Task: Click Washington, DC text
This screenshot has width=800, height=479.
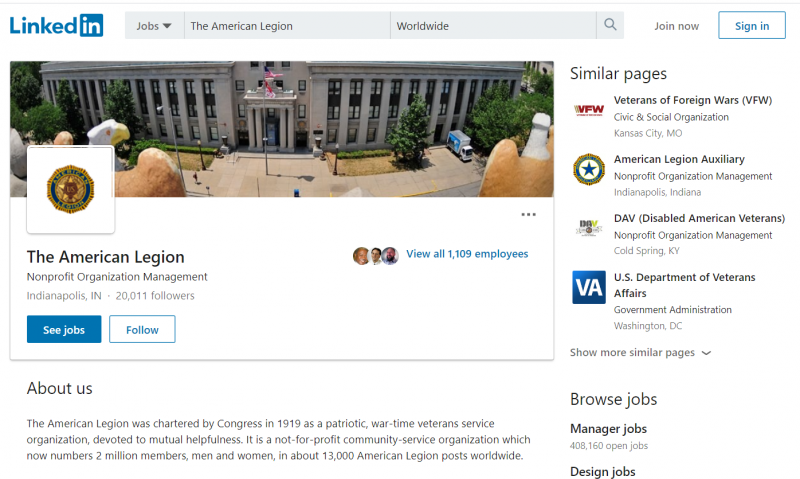Action: click(x=648, y=325)
